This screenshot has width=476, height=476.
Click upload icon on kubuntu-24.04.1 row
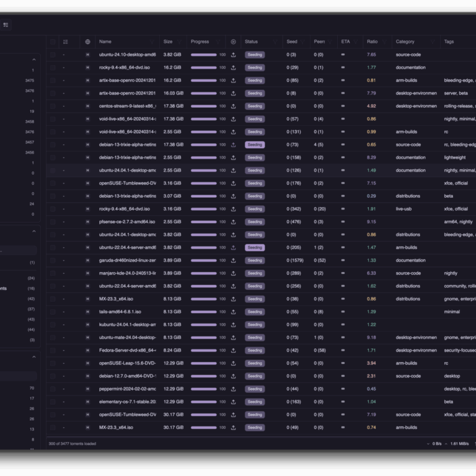233,325
